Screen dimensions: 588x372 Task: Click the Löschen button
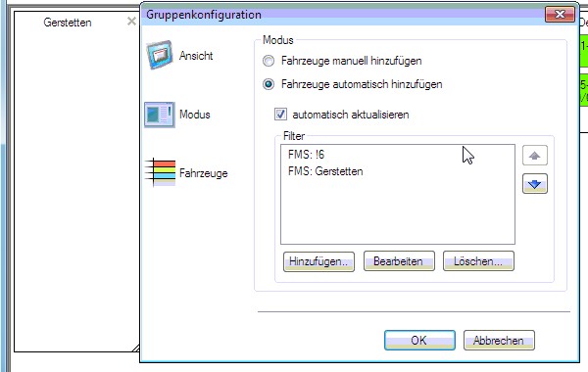pos(478,261)
